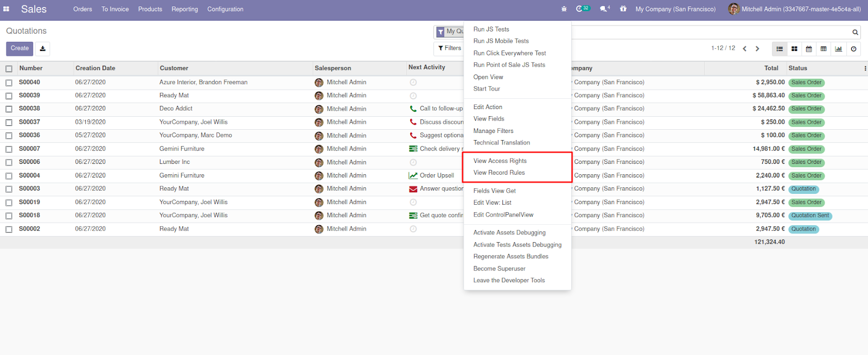Switch to kanban view icon
Screen dimensions: 868x355
pos(794,49)
